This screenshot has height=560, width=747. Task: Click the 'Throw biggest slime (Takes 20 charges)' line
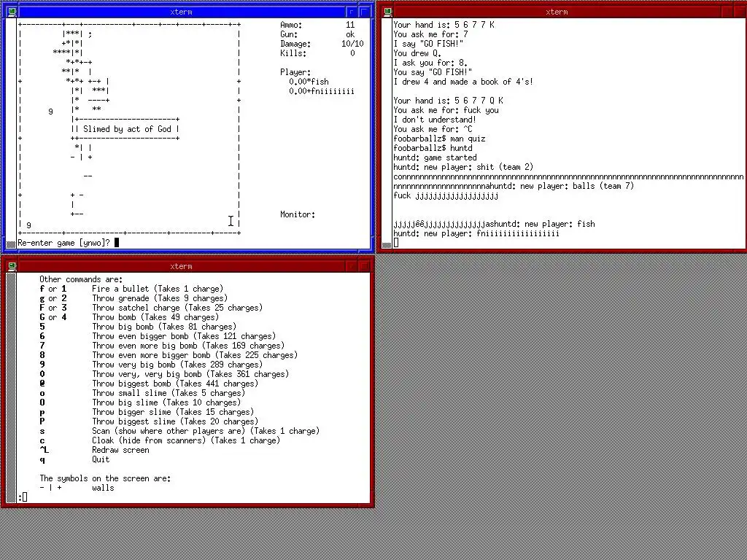click(x=175, y=422)
